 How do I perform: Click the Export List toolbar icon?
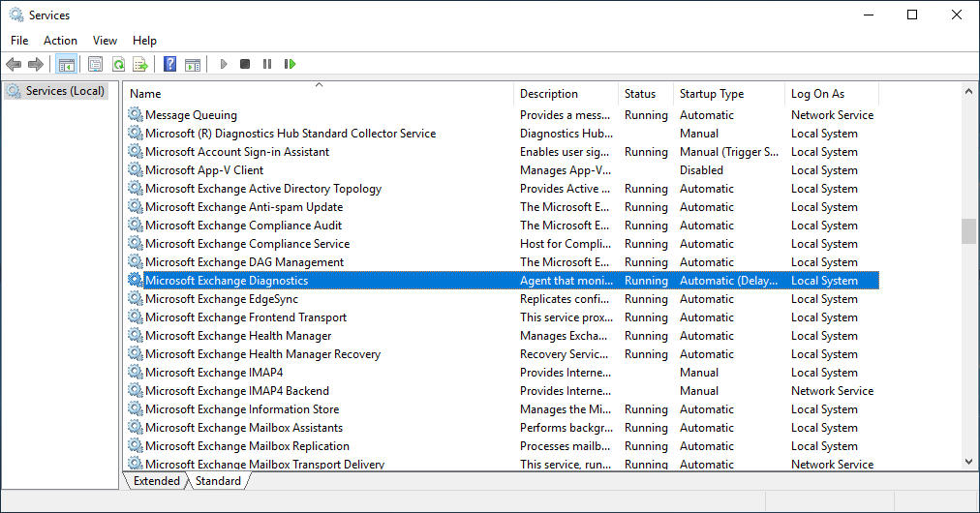tap(140, 64)
